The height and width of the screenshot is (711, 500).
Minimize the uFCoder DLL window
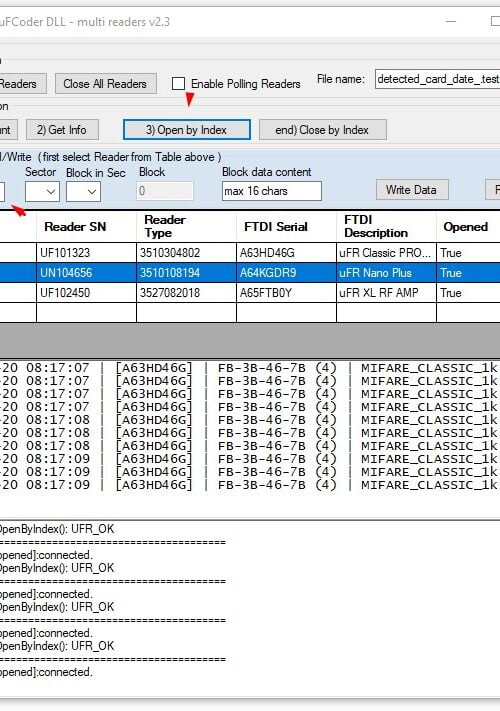[451, 22]
